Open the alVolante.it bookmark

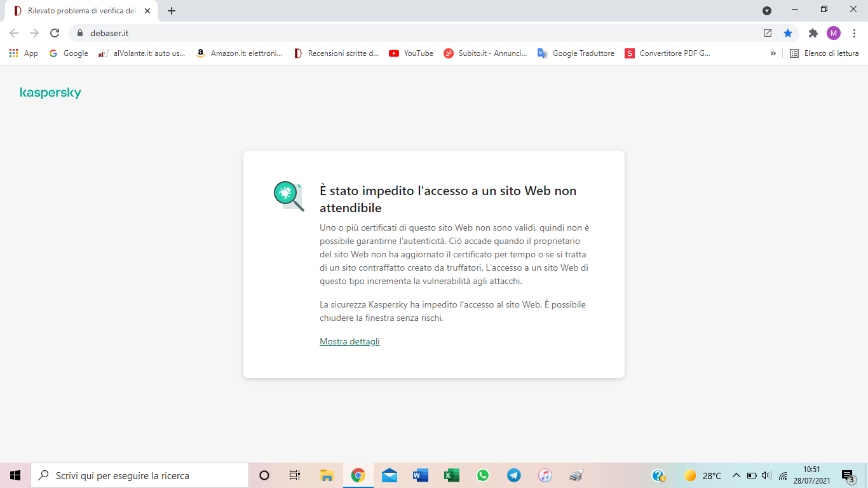coord(142,53)
